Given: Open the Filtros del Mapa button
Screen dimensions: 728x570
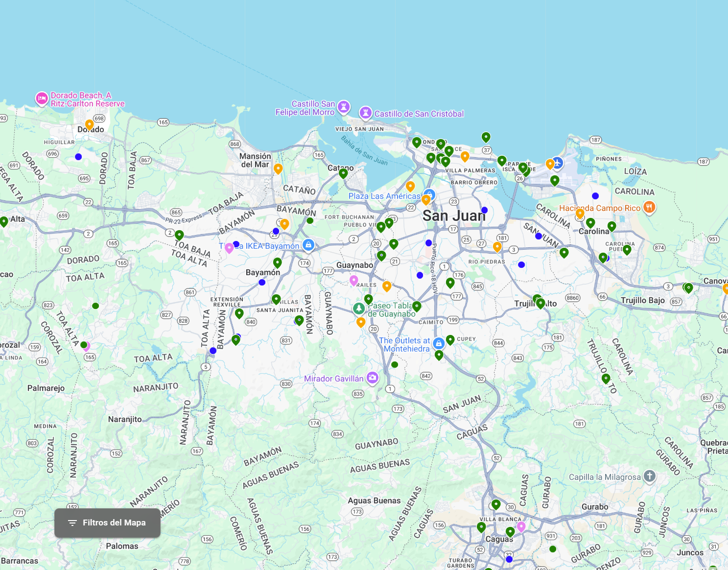Looking at the screenshot, I should click(107, 522).
